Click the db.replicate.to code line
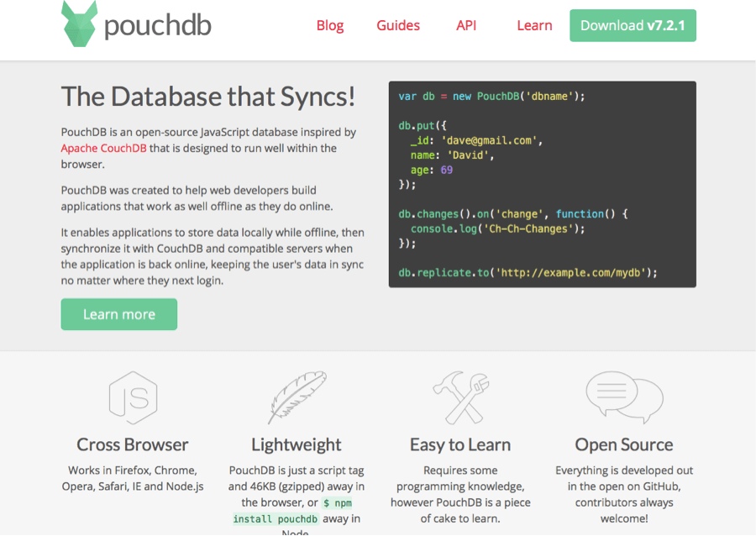 click(528, 273)
